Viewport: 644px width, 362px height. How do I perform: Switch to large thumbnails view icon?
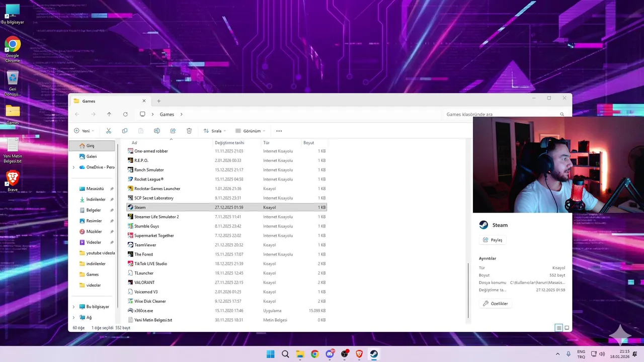coord(567,328)
